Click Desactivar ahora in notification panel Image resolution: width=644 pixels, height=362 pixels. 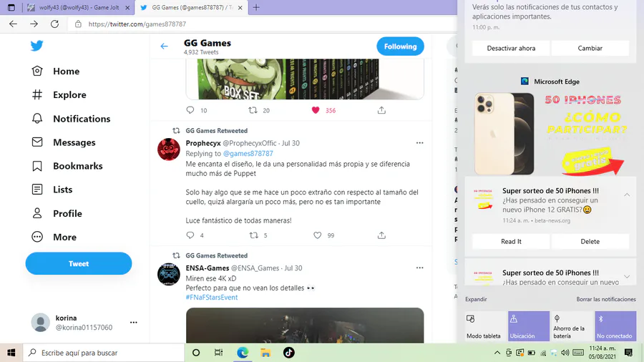pyautogui.click(x=511, y=48)
